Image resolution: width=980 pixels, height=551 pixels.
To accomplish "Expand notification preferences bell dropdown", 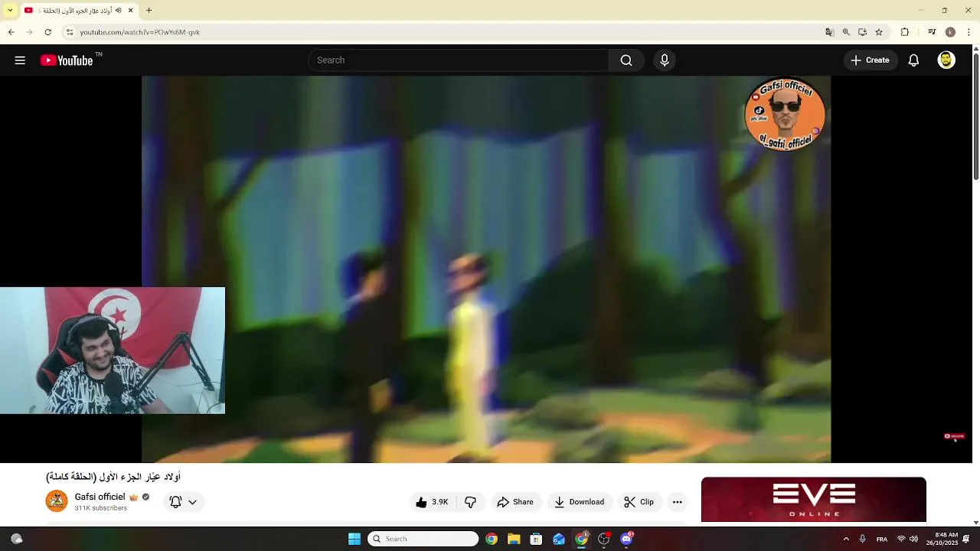I will [x=183, y=502].
